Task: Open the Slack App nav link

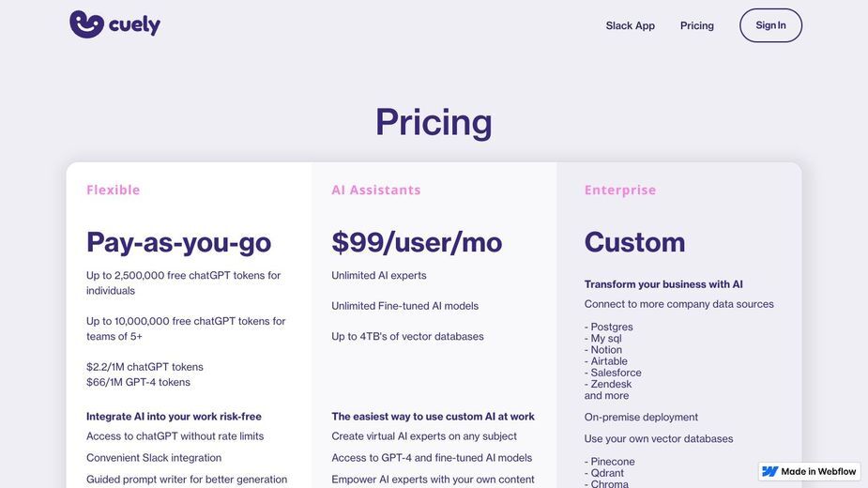Action: pyautogui.click(x=630, y=25)
